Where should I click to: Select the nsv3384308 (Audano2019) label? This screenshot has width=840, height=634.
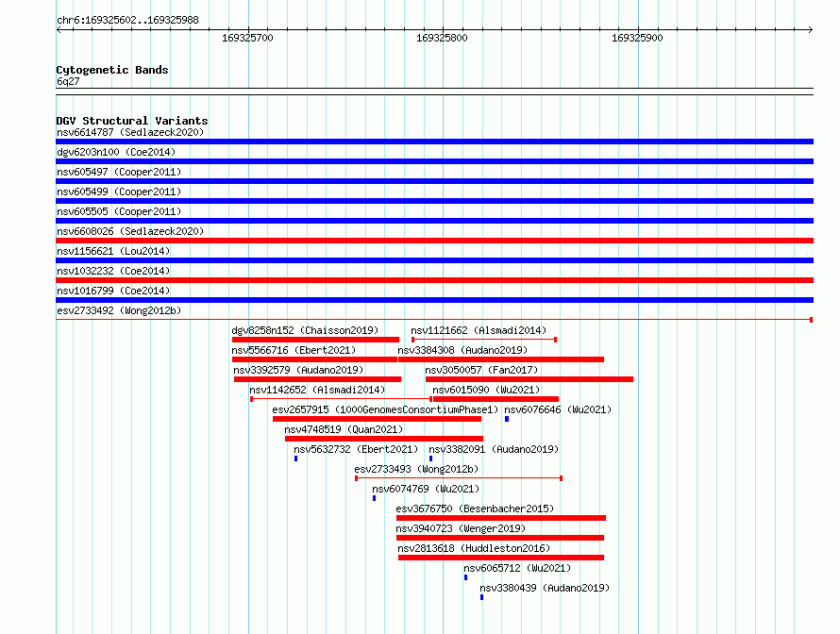click(462, 350)
